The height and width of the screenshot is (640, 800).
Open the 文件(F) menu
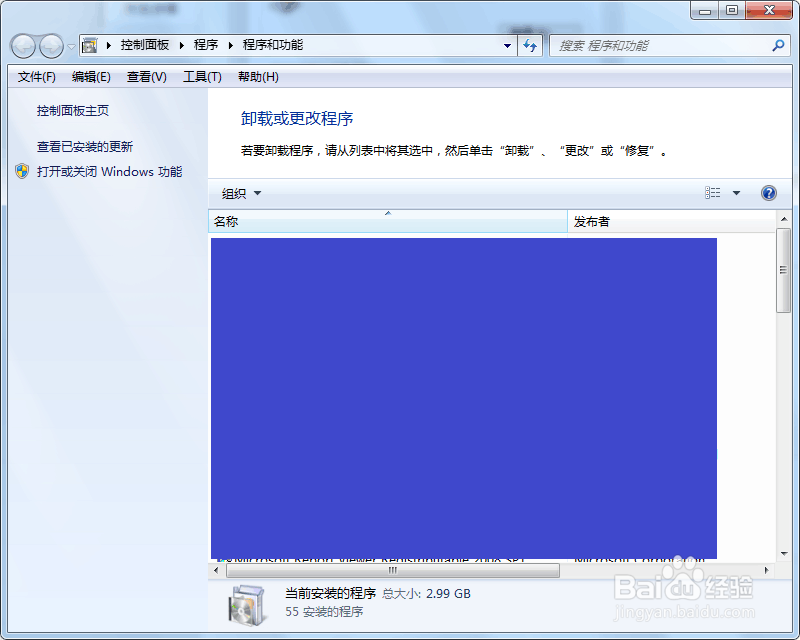point(36,77)
